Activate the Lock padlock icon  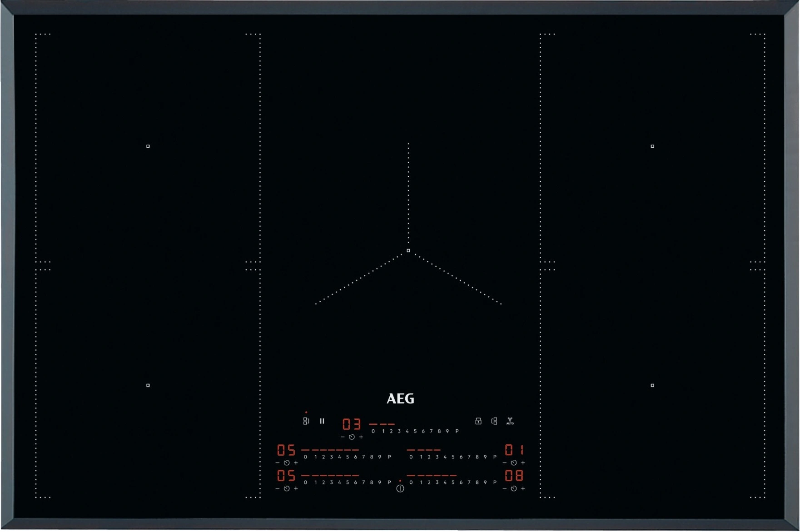coord(478,421)
